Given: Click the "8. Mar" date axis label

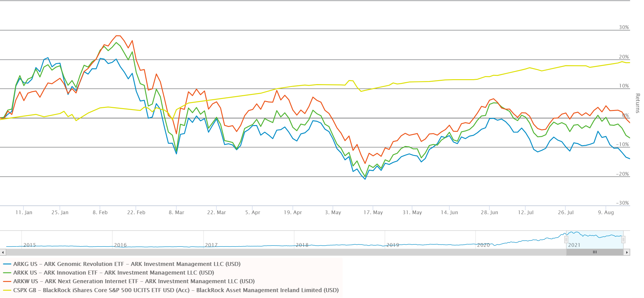Looking at the screenshot, I should 176,213.
